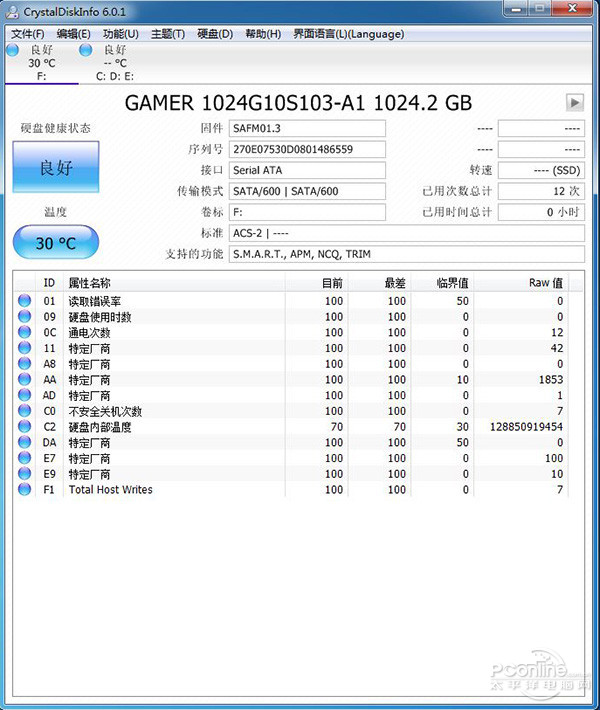Select the 不安全关机次数 attribute name

[105, 411]
